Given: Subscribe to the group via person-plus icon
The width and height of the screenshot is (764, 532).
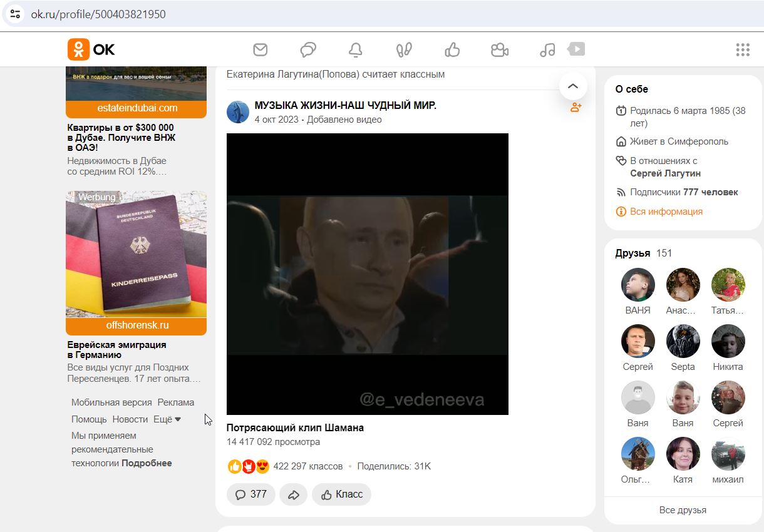Looking at the screenshot, I should [576, 107].
